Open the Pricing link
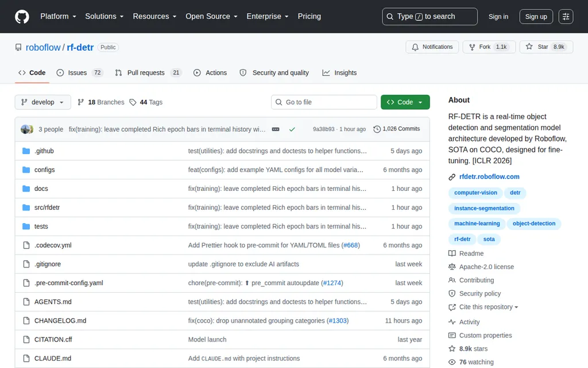This screenshot has height=368, width=588. pyautogui.click(x=310, y=17)
